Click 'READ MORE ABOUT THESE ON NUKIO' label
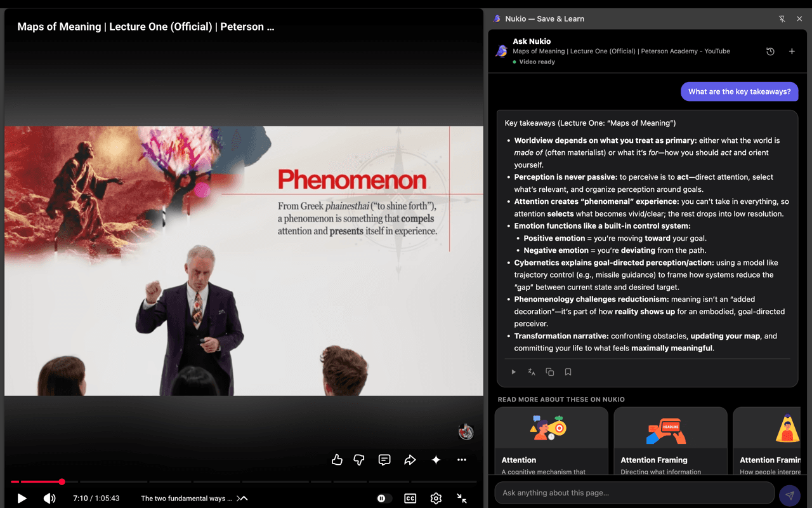The width and height of the screenshot is (812, 508). coord(561,399)
